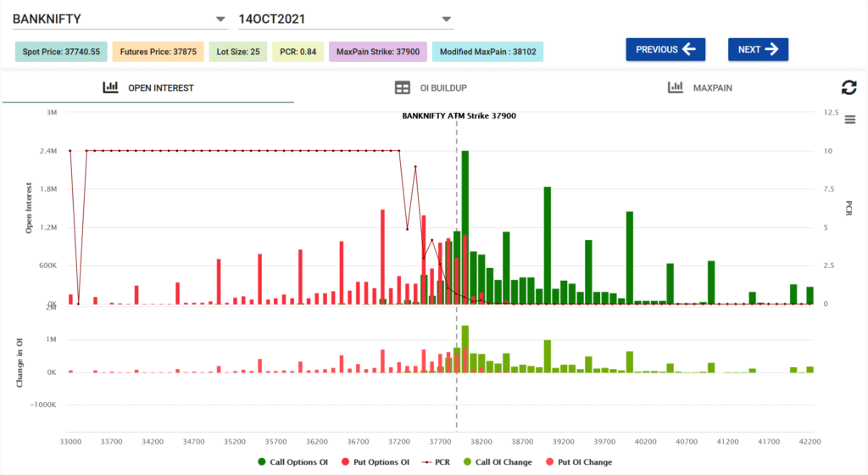Viewport: 868px width, 475px height.
Task: Click the 37700 strike axis label
Action: pyautogui.click(x=440, y=441)
